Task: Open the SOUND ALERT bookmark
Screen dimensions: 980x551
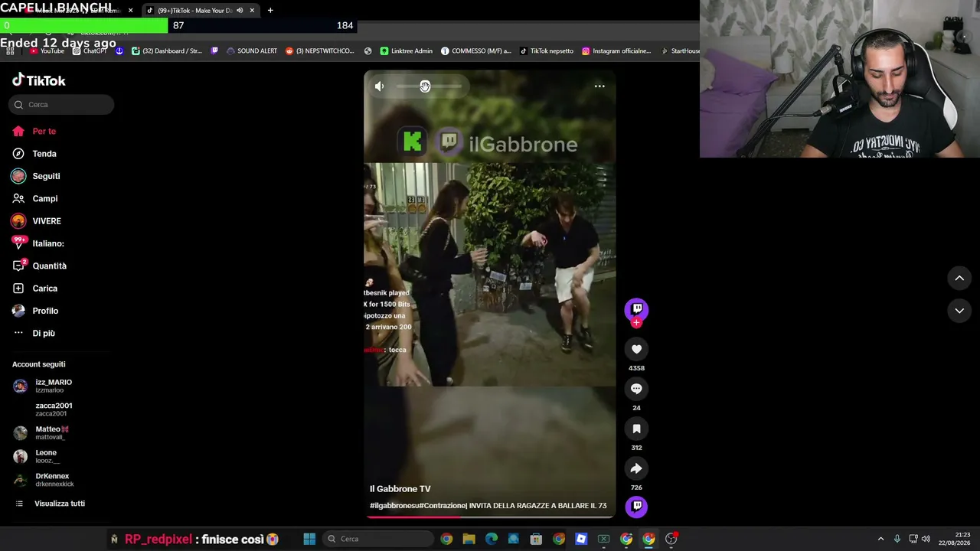Action: pos(252,51)
